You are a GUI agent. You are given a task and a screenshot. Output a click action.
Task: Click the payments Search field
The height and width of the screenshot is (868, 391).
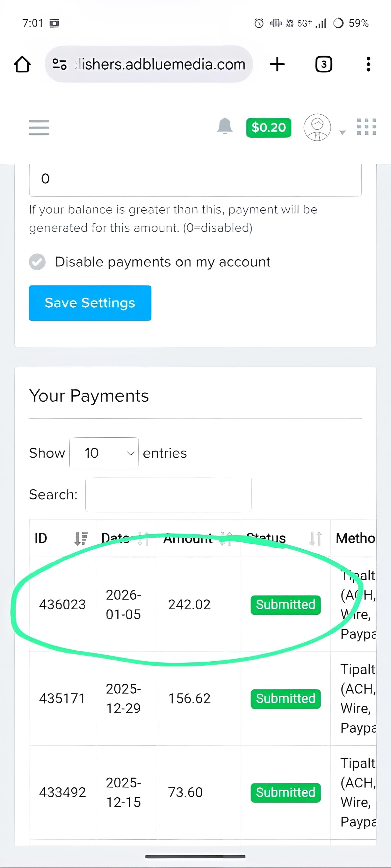168,495
